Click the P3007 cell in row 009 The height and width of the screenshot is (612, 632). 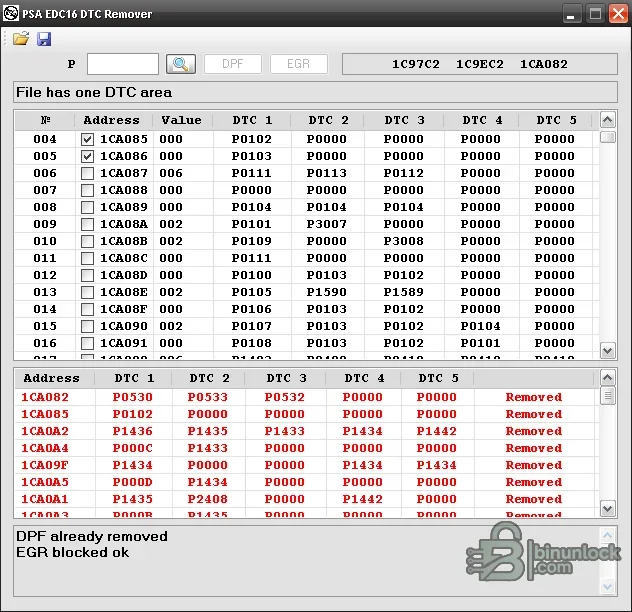point(326,224)
